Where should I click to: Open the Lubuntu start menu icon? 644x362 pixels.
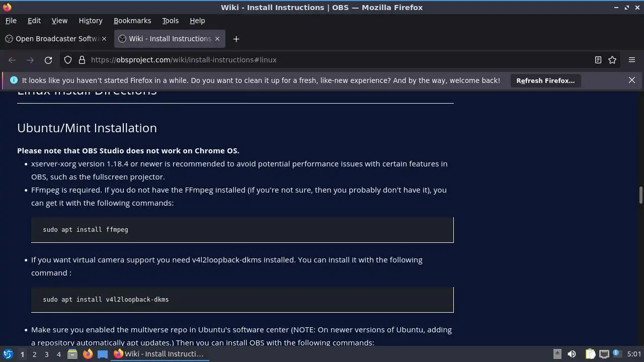pyautogui.click(x=8, y=354)
